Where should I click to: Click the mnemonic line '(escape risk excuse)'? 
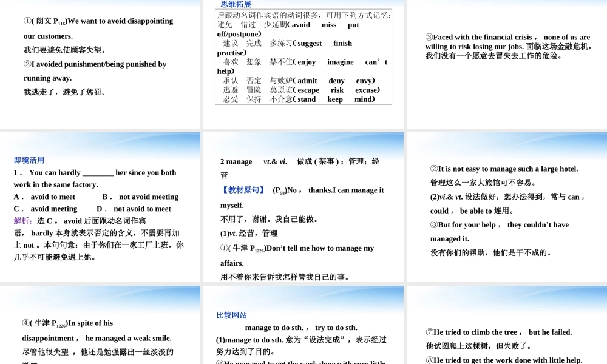[336, 90]
